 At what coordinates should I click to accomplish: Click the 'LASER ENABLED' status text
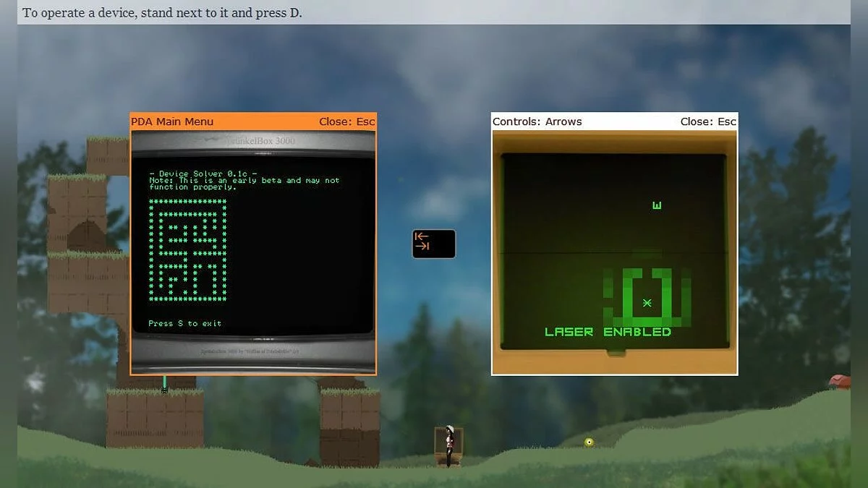608,332
